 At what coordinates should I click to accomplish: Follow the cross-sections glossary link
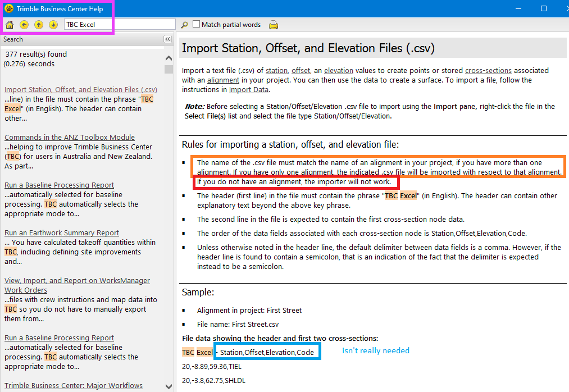click(x=488, y=70)
